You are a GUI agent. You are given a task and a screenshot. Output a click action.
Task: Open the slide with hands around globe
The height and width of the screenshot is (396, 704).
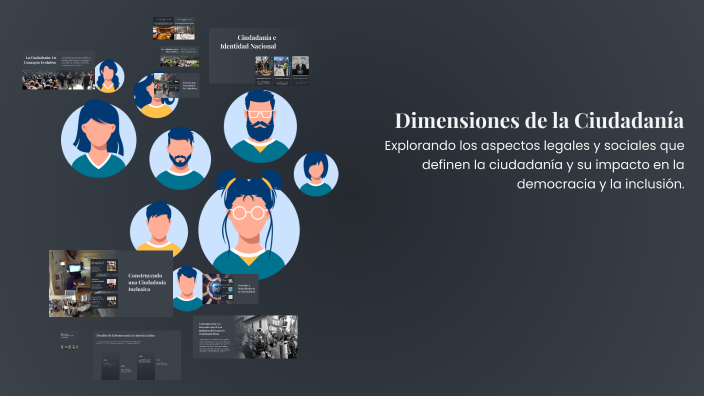point(230,289)
